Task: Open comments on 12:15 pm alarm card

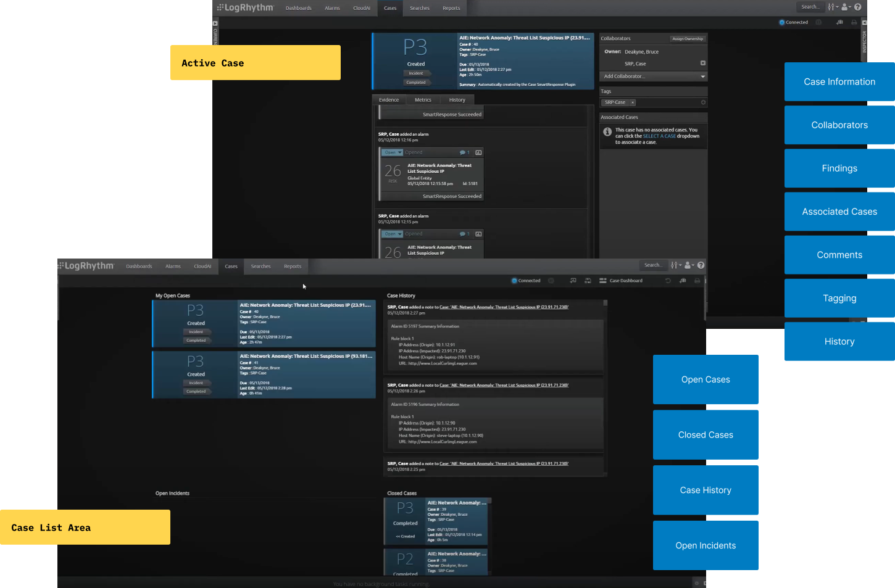Action: click(x=465, y=234)
